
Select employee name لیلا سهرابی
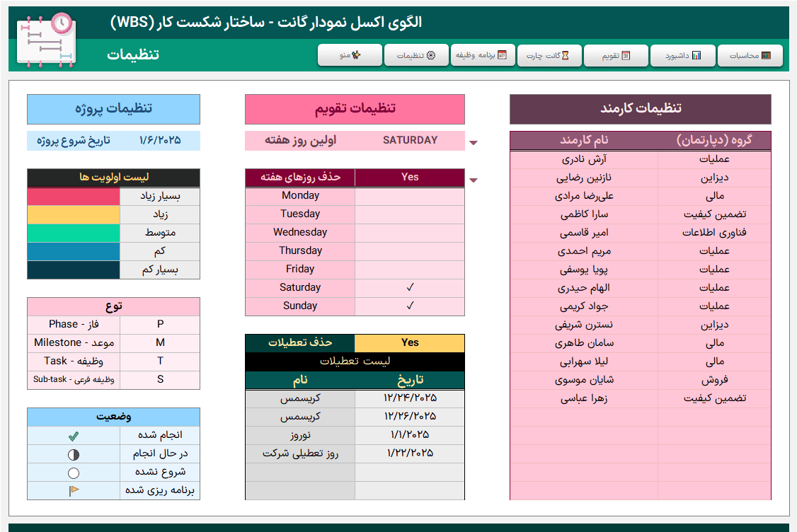coord(584,362)
